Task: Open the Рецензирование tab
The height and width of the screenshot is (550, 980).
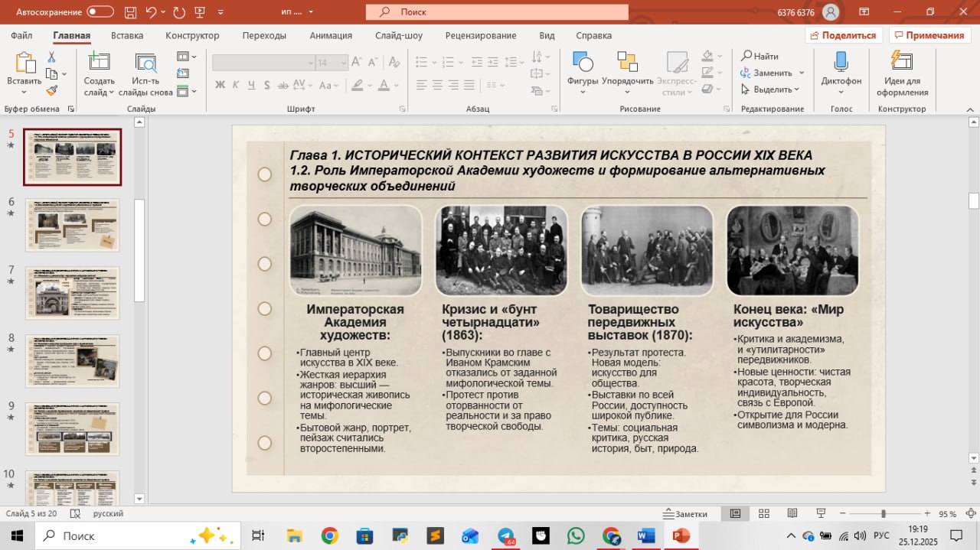Action: 482,35
